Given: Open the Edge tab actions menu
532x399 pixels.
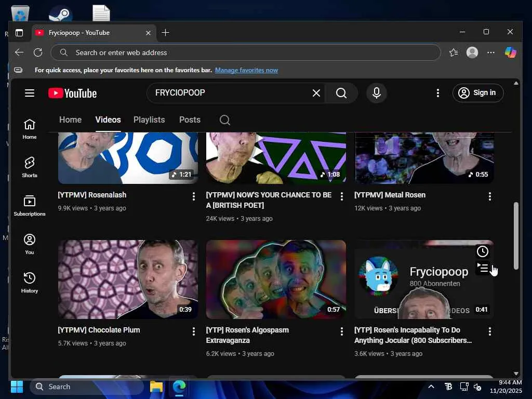Looking at the screenshot, I should pos(19,33).
